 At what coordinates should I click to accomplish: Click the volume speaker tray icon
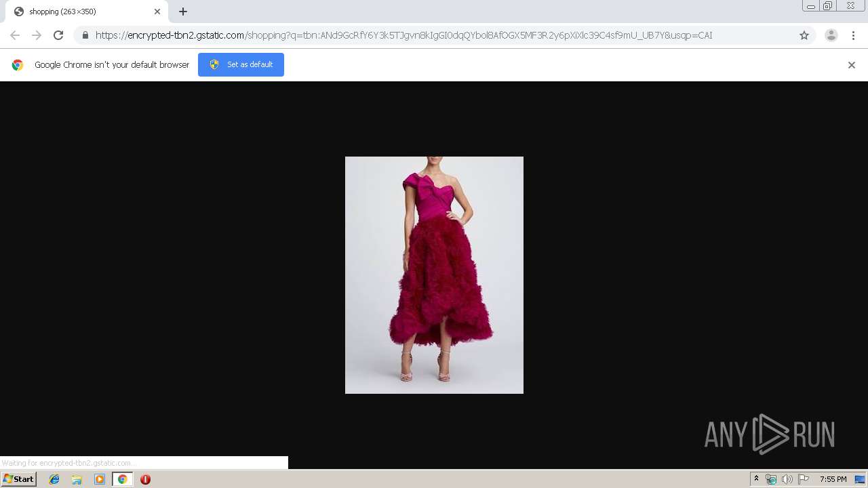[787, 479]
